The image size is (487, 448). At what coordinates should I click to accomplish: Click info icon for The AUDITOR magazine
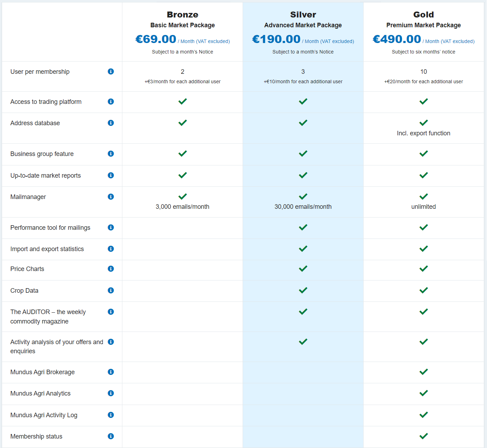(x=111, y=312)
